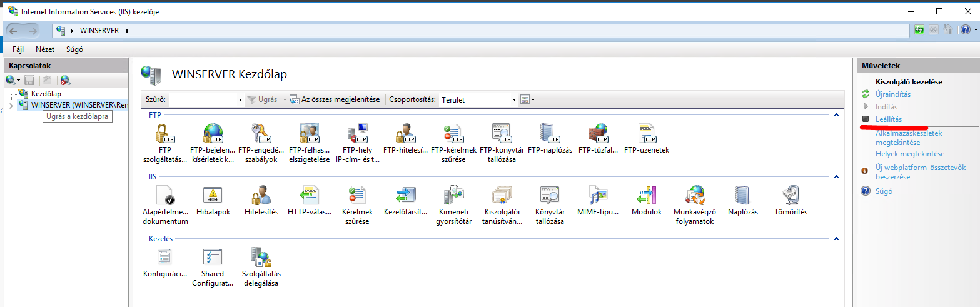Viewport: 980px width, 307px height.
Task: Open the Csoportosítás Terület dropdown
Action: click(514, 99)
